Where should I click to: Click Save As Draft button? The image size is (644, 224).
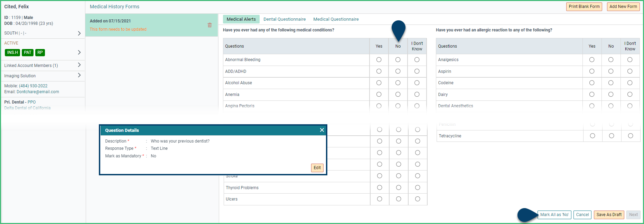[x=609, y=215]
